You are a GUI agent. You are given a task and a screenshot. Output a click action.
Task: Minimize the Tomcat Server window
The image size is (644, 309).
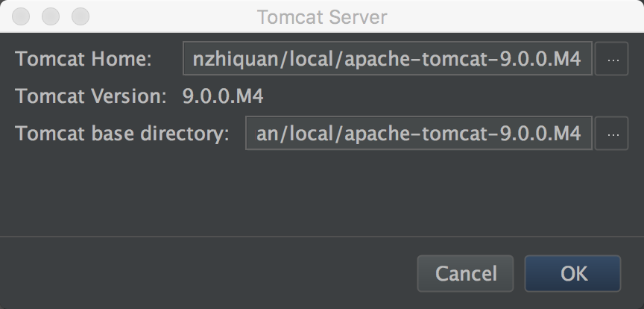click(51, 16)
